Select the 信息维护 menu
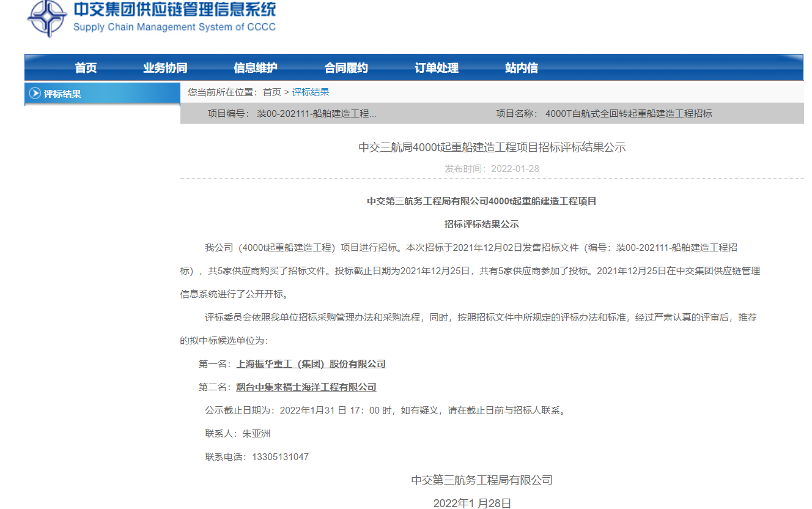 [256, 68]
